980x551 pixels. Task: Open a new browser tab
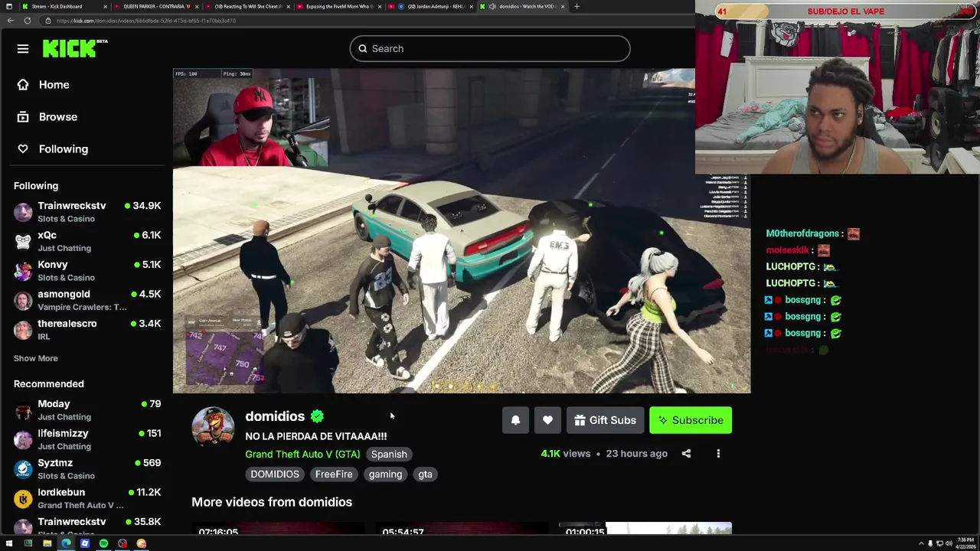click(577, 6)
